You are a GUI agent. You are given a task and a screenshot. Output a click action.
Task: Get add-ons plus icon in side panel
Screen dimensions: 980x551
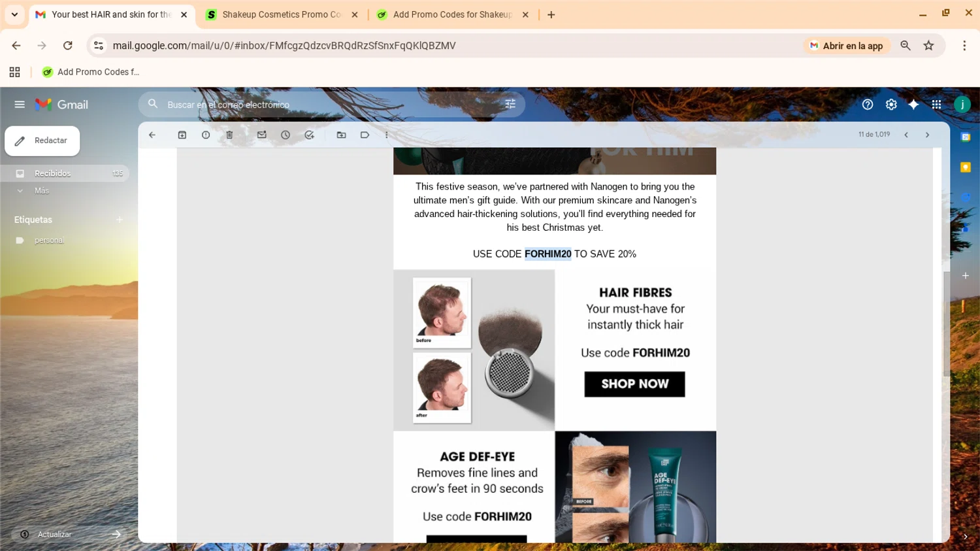966,276
